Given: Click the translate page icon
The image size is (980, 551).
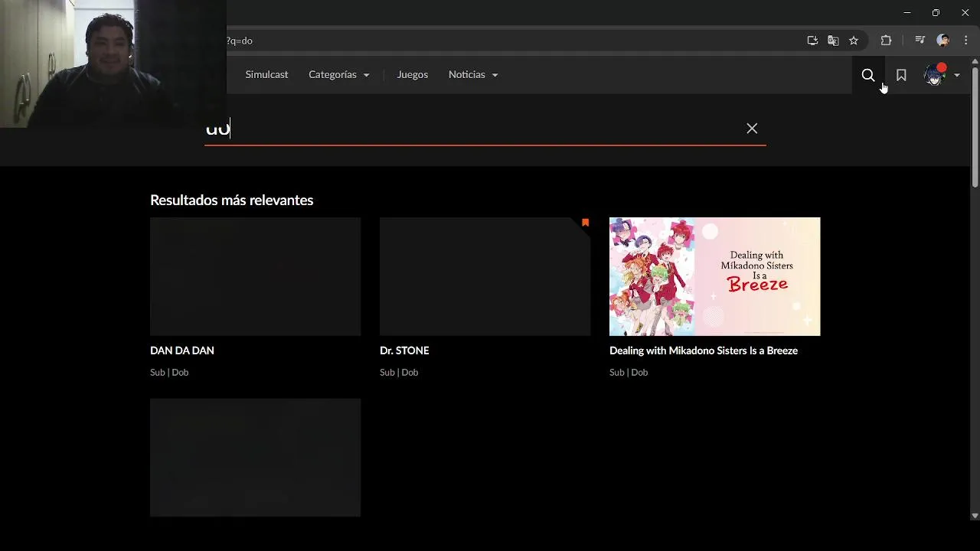Looking at the screenshot, I should point(833,41).
